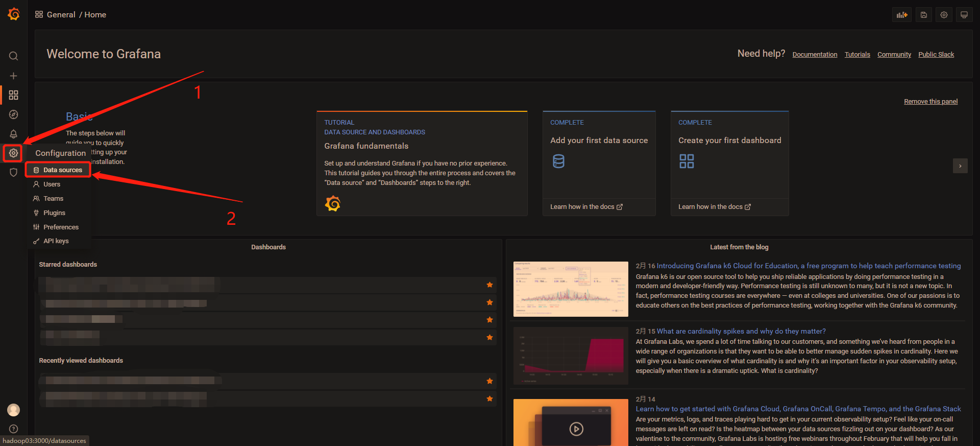Click the Configuration menu header
The width and height of the screenshot is (980, 446).
[60, 153]
